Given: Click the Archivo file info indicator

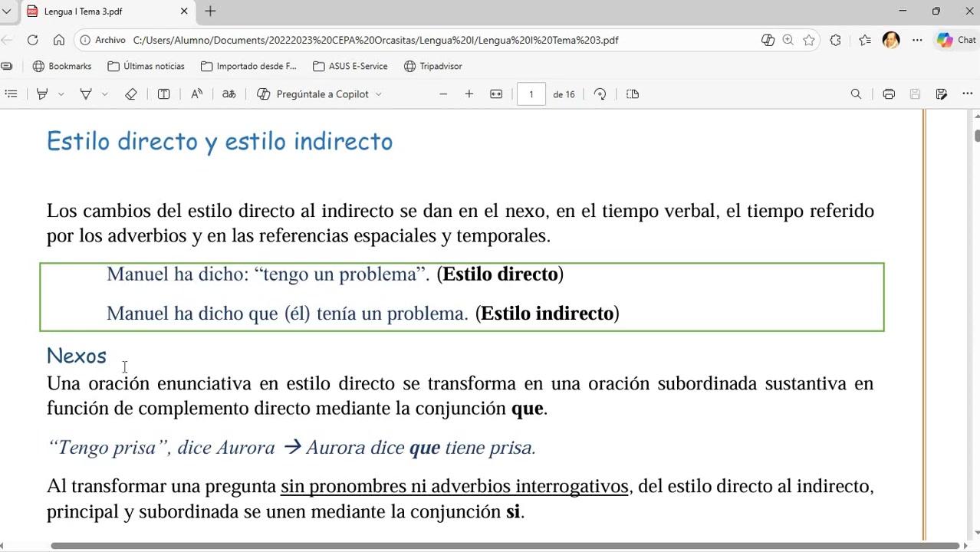Looking at the screenshot, I should point(103,40).
